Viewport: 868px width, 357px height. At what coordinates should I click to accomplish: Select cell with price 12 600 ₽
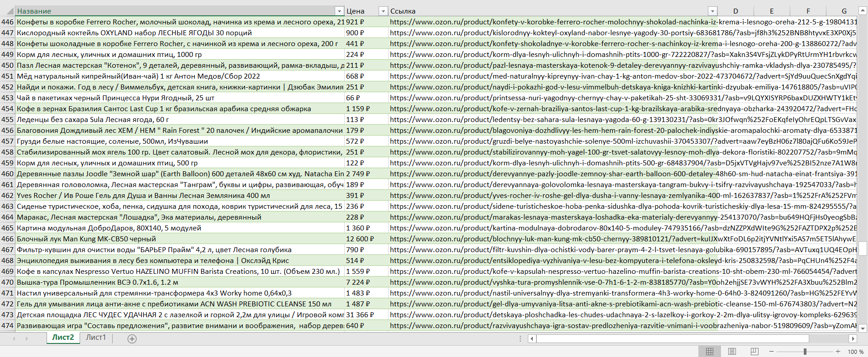click(x=366, y=239)
